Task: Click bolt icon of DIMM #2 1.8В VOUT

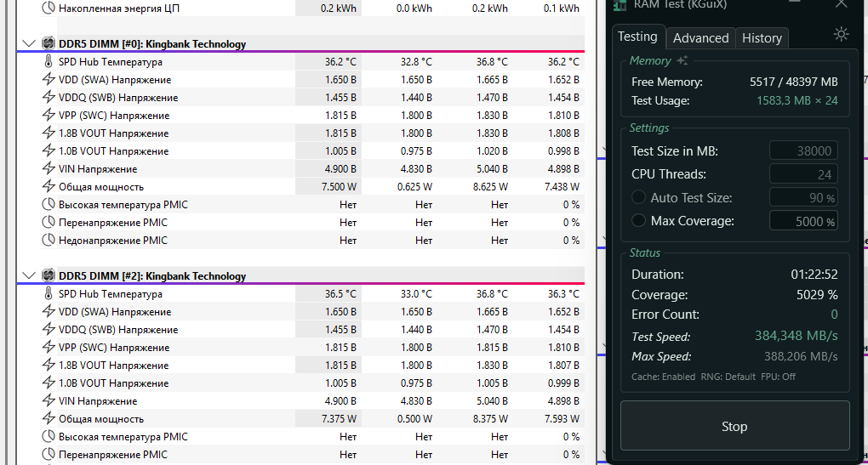Action: pyautogui.click(x=49, y=365)
